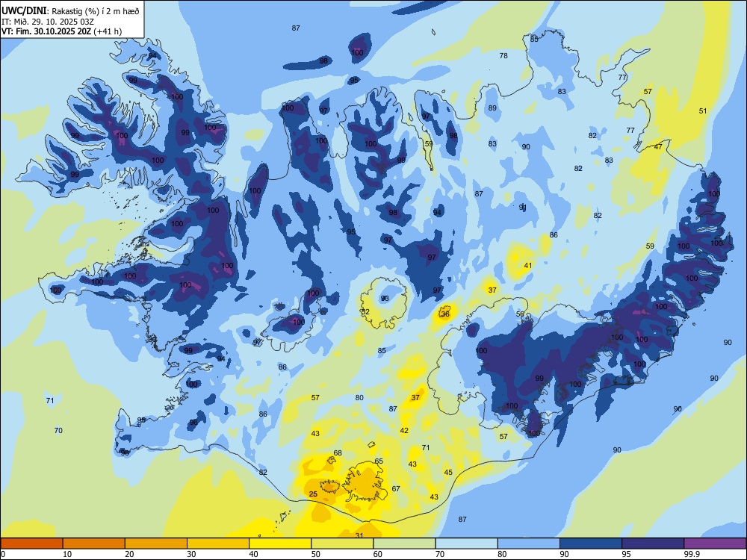
Task: Click the bright yellow 40–50 legend swatch
Action: coord(280,544)
